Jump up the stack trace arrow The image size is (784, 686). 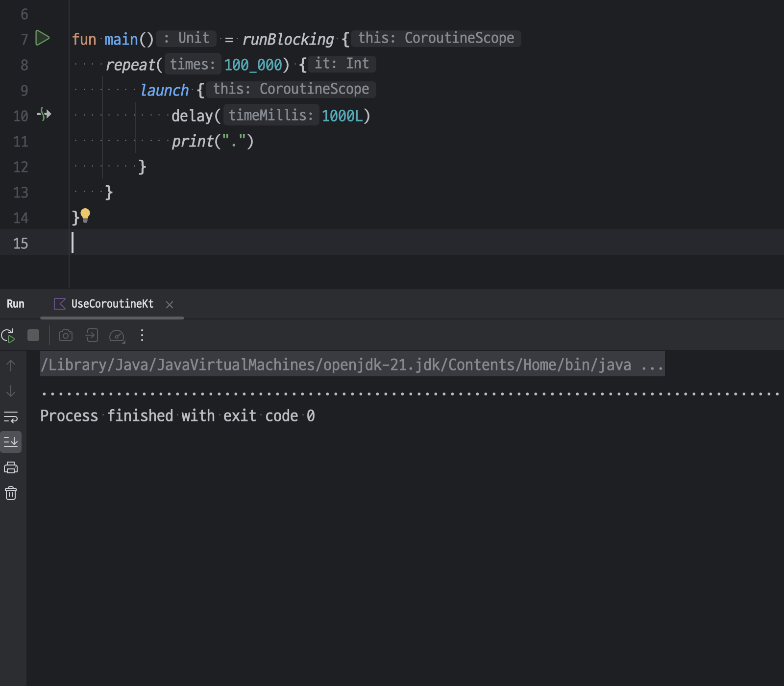(x=11, y=366)
